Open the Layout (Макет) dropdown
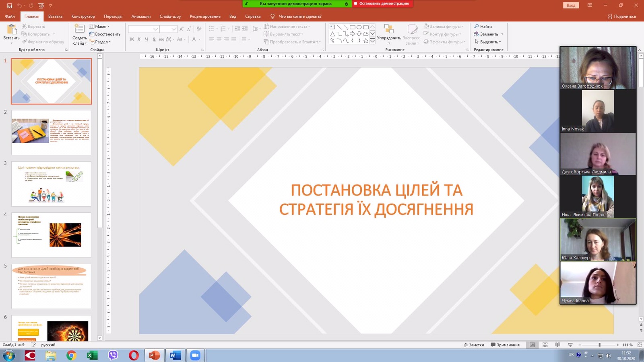Screen dimensions: 644x362 pyautogui.click(x=99, y=27)
